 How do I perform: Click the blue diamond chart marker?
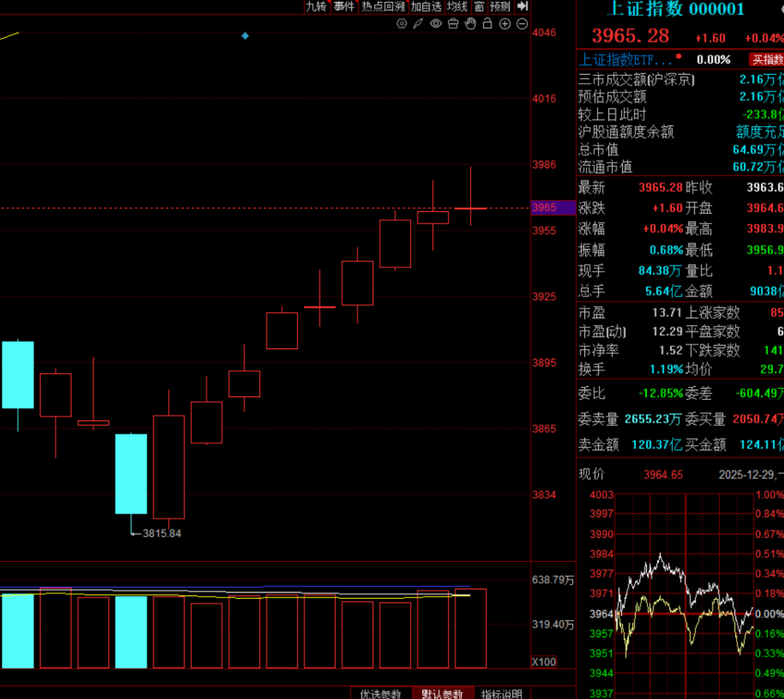tap(245, 36)
